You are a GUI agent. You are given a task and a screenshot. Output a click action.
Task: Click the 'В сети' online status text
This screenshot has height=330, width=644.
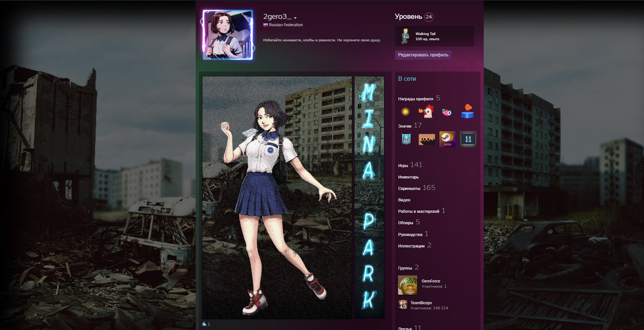tap(407, 79)
